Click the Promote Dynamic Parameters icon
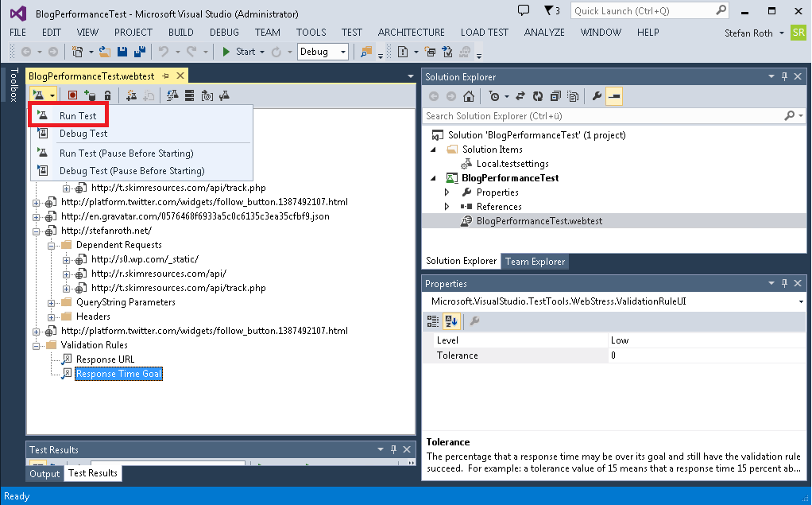The width and height of the screenshot is (812, 505). point(207,95)
